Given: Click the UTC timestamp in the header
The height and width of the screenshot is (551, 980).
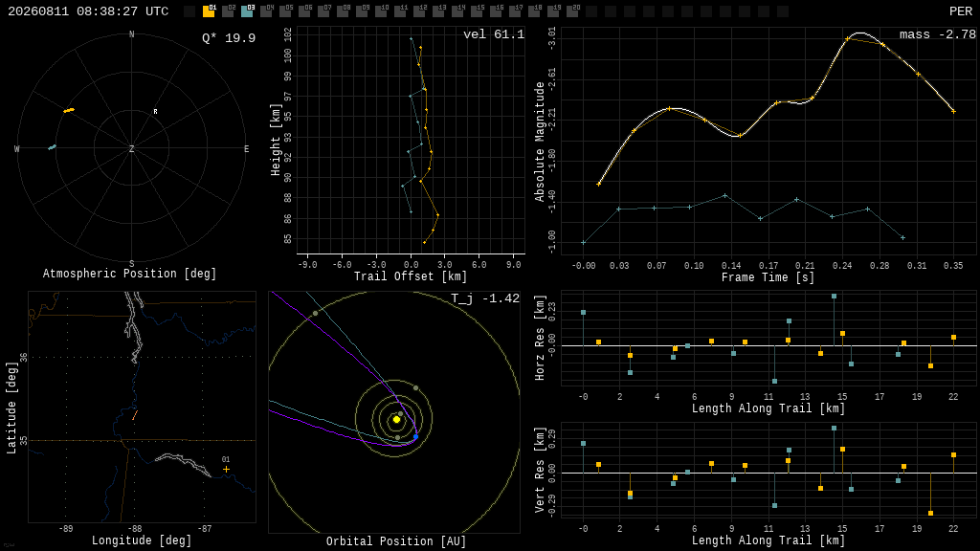Looking at the screenshot, I should coord(88,11).
